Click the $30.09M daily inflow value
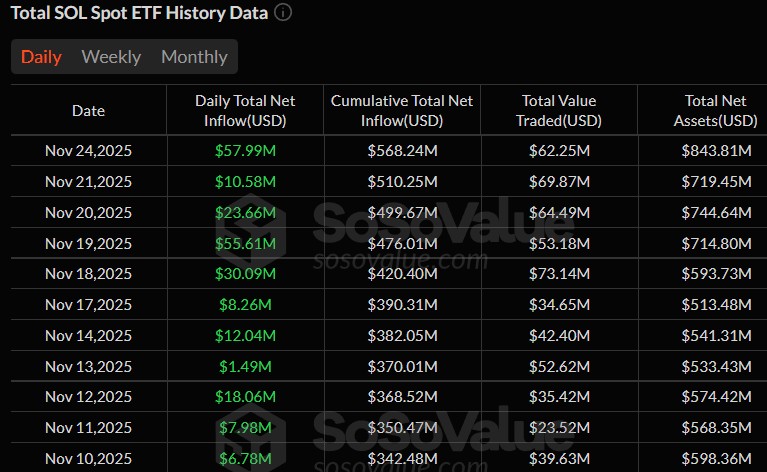 tap(245, 273)
